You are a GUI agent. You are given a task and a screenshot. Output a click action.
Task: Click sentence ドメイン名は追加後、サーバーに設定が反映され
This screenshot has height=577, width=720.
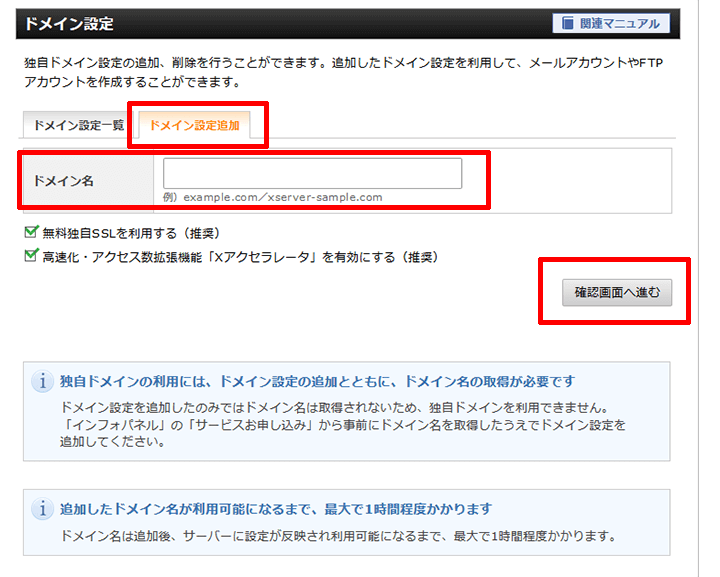338,536
